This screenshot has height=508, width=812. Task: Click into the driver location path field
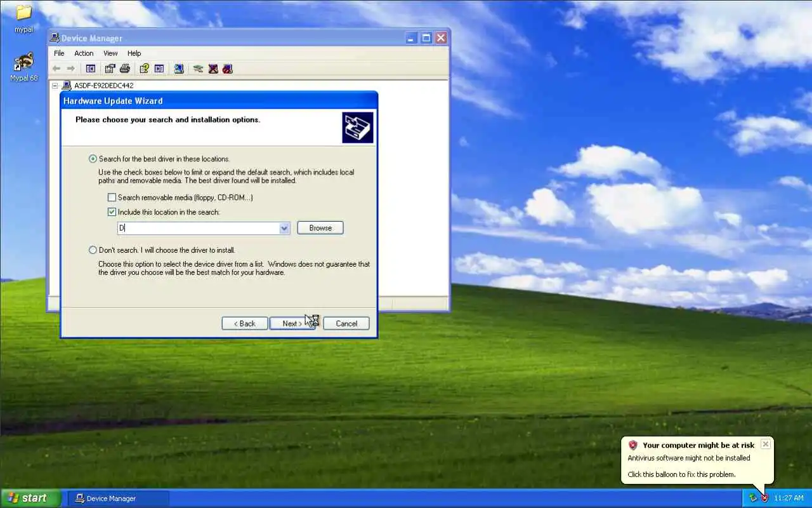[x=198, y=228]
